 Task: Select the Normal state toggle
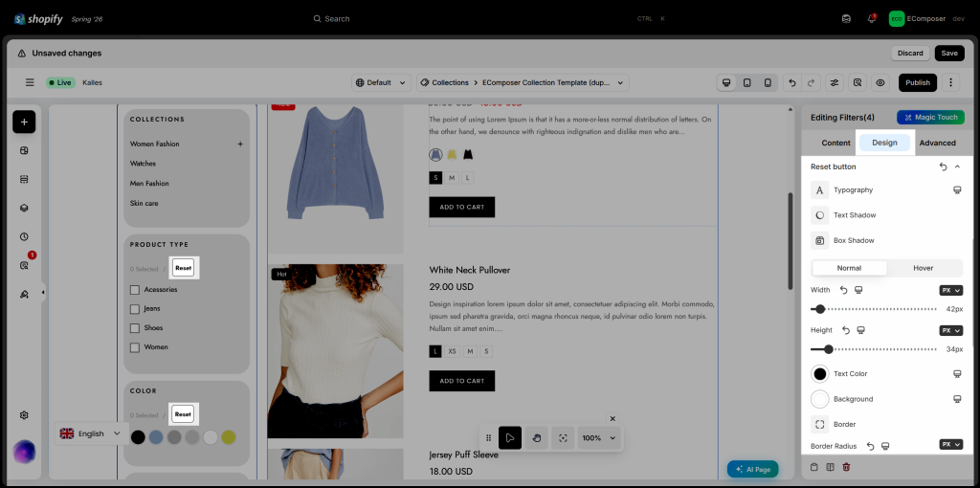(x=850, y=268)
